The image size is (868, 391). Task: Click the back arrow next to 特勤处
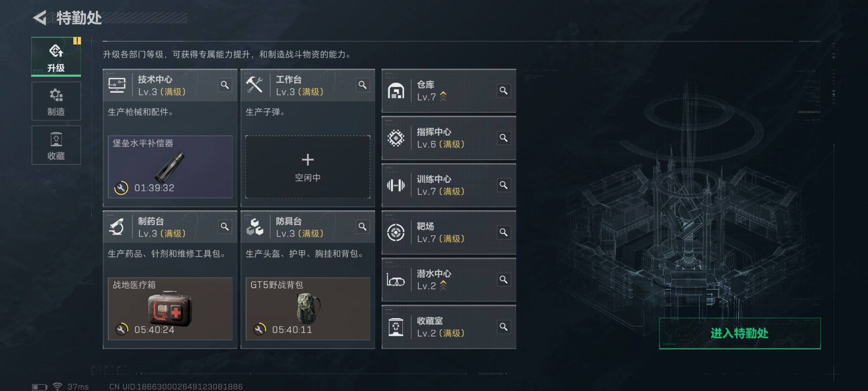pos(40,18)
